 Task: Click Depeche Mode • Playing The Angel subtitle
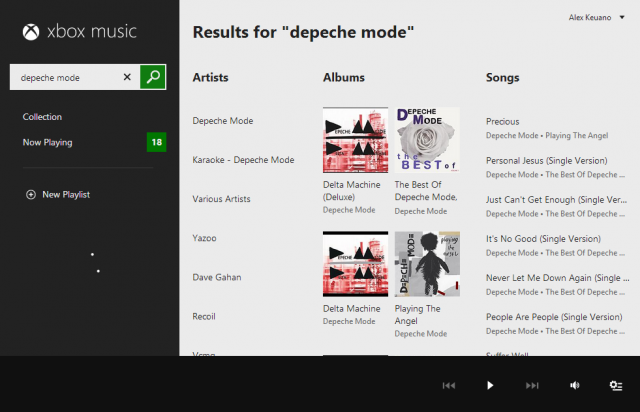pyautogui.click(x=547, y=136)
